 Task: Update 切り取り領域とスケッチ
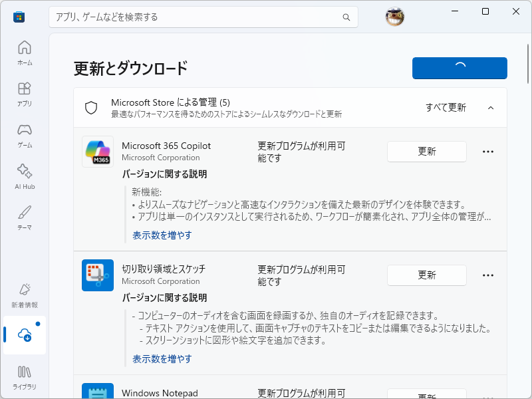pyautogui.click(x=427, y=275)
